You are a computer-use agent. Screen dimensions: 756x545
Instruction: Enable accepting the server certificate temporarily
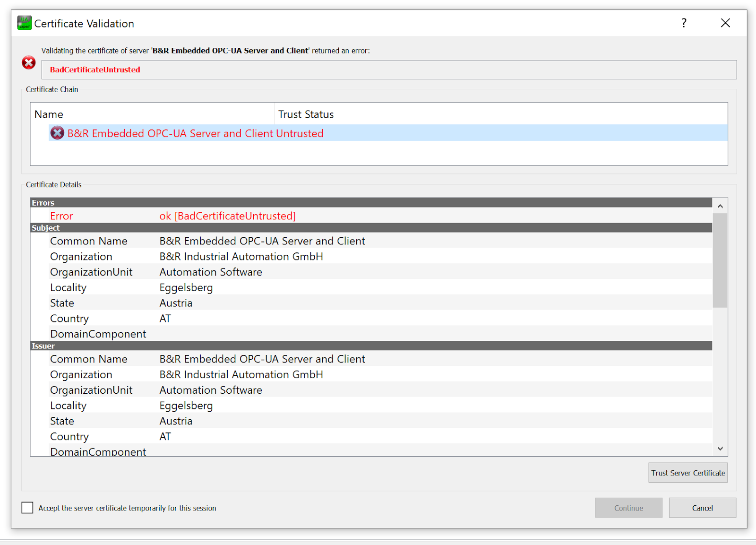pyautogui.click(x=27, y=508)
